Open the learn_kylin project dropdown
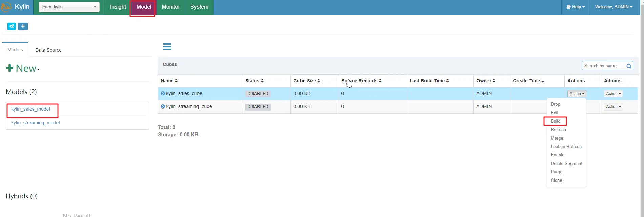This screenshot has height=217, width=644. [69, 7]
